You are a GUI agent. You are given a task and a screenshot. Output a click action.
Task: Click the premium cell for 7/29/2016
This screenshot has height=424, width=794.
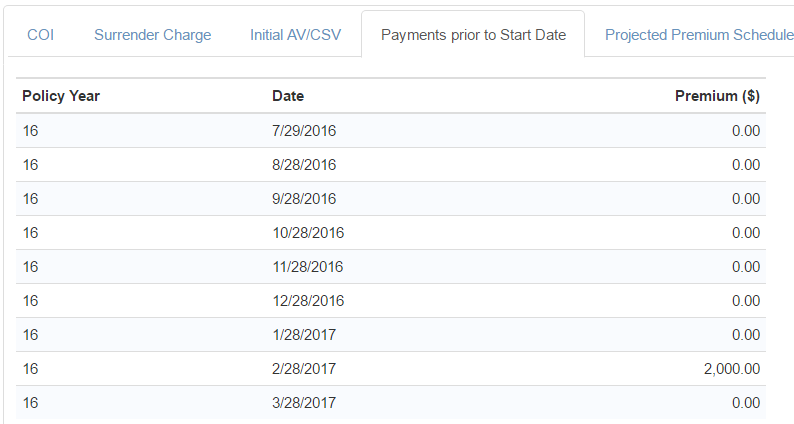click(x=745, y=130)
